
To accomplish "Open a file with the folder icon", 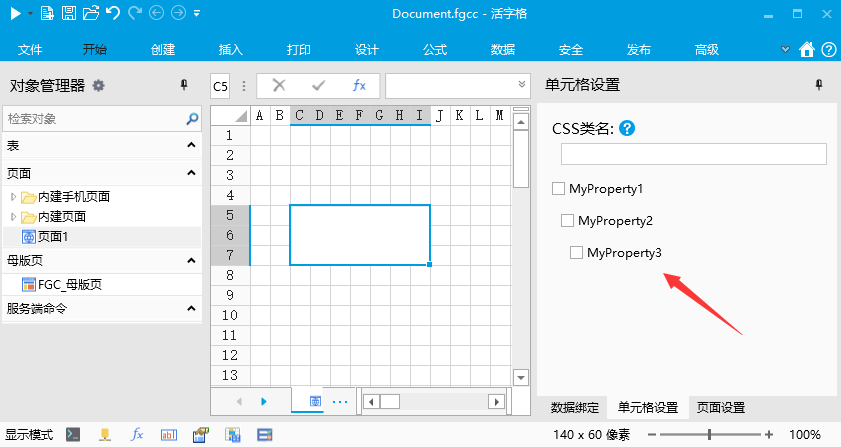I will 91,13.
